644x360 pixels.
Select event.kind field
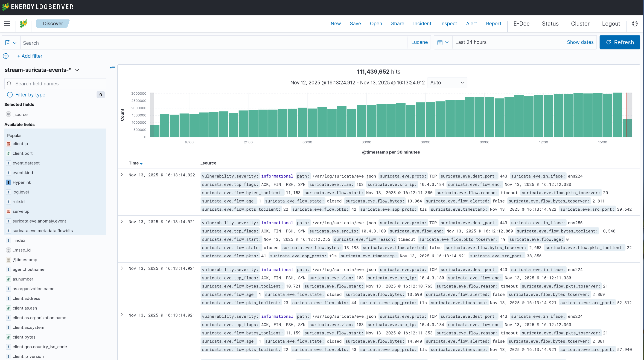23,173
